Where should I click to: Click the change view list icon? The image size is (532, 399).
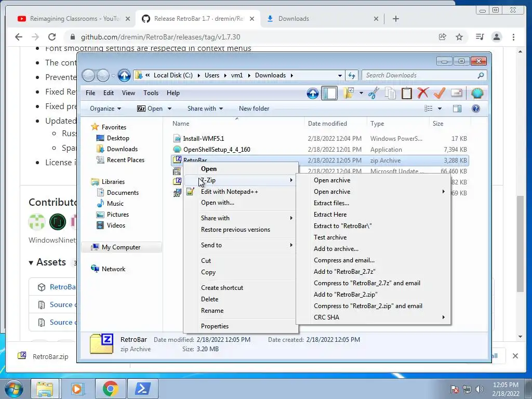pyautogui.click(x=429, y=109)
